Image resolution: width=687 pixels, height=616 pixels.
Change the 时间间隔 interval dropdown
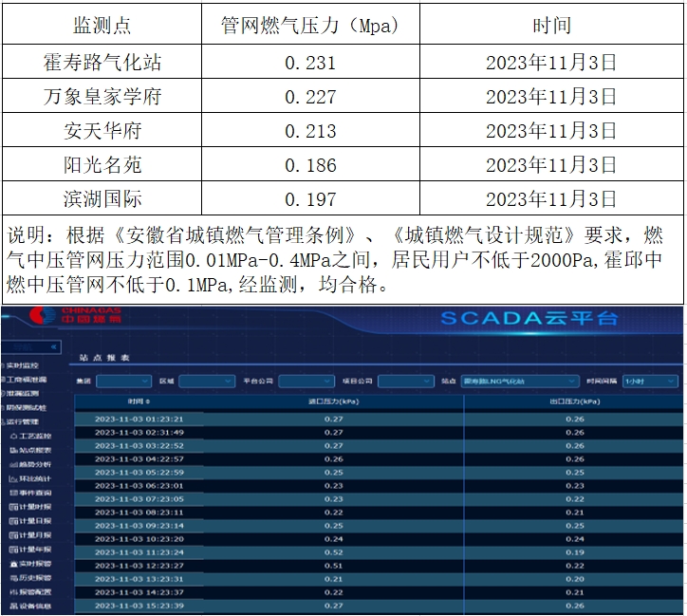pyautogui.click(x=648, y=382)
